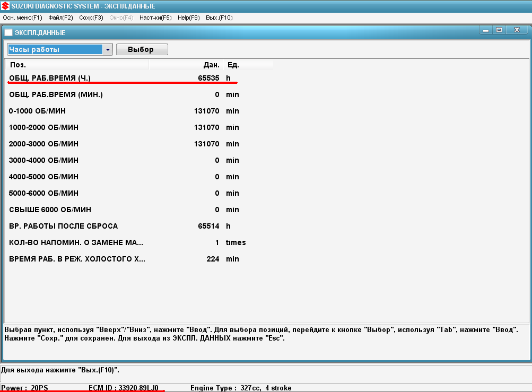The image size is (532, 392).
Task: Minimize the ЭКСПЛ.ДАННЫЕ inner window
Action: coord(486,30)
